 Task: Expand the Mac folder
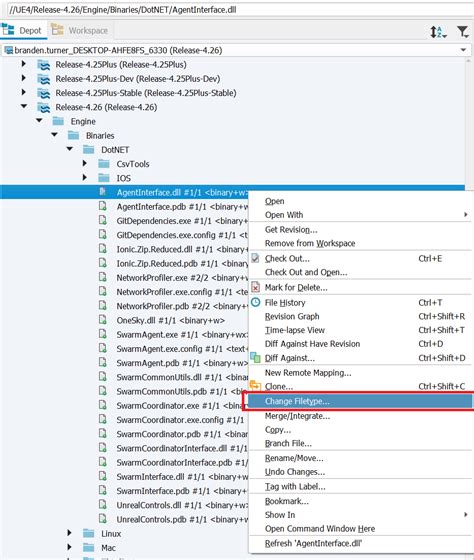(x=69, y=547)
